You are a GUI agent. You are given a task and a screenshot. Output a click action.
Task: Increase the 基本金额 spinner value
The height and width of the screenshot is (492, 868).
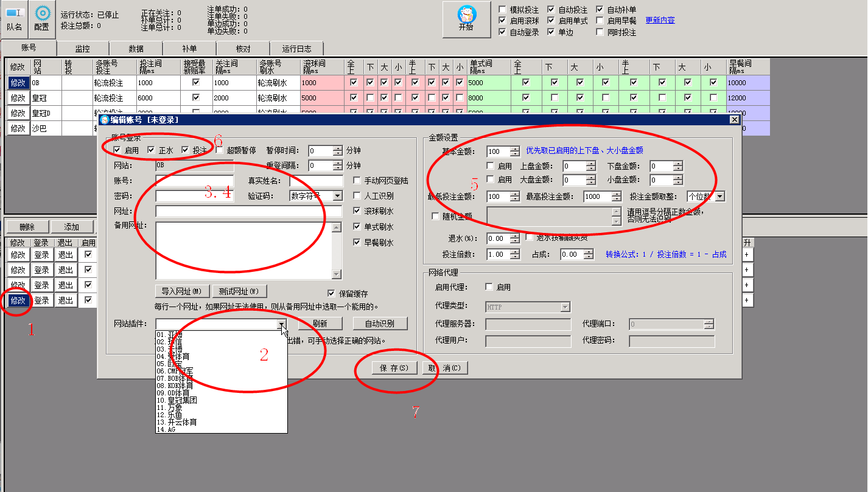[x=515, y=148]
